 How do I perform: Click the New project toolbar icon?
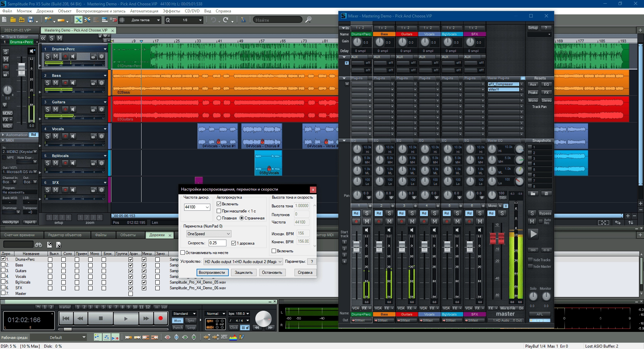point(4,20)
